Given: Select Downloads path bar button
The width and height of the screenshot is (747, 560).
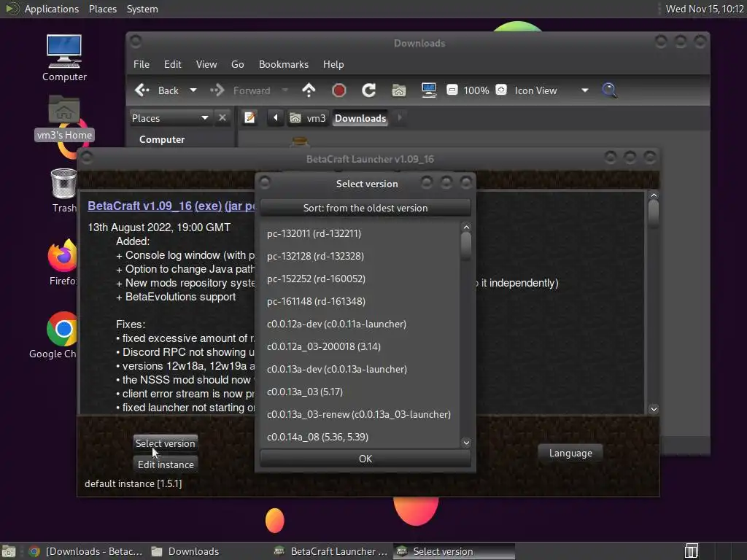Looking at the screenshot, I should click(360, 118).
